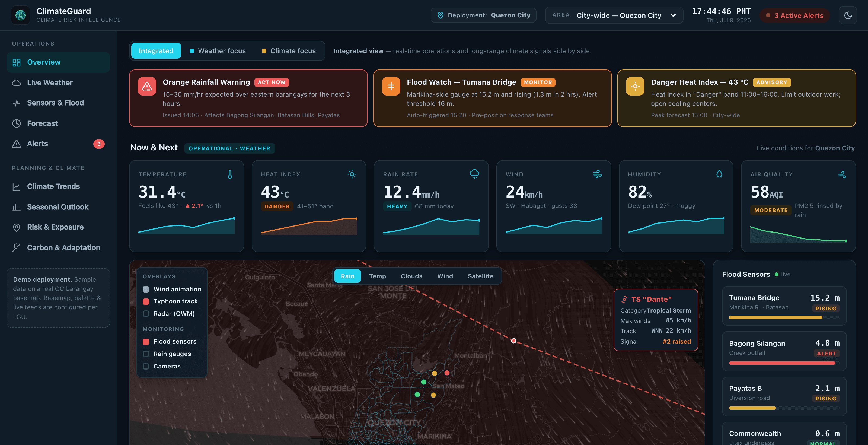
Task: Click droplet icon on Humidity card
Action: coord(719,174)
